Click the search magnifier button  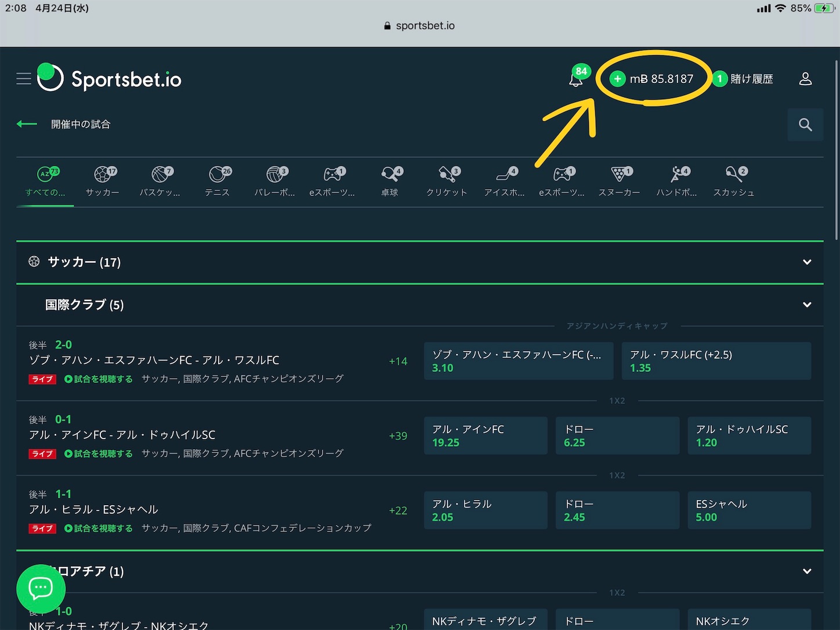(805, 124)
